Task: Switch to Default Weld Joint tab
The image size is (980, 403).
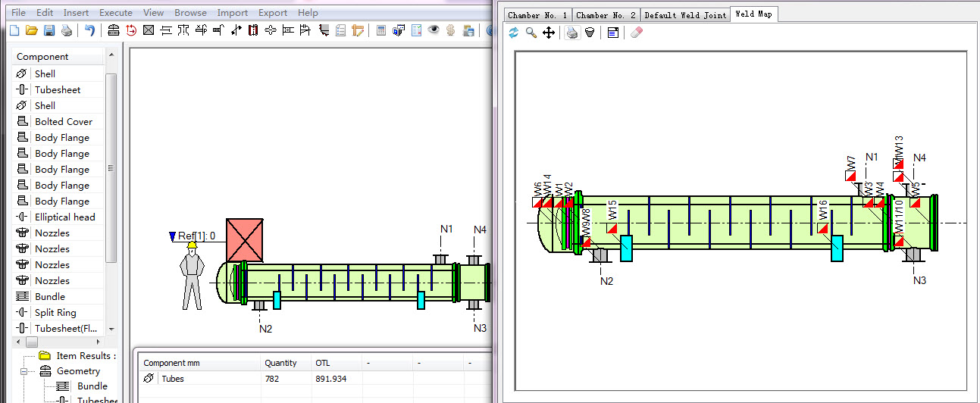Action: 685,15
